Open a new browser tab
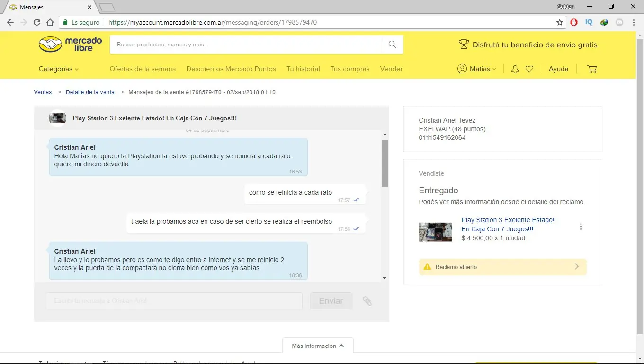Screen dimensions: 644x364 107,7
